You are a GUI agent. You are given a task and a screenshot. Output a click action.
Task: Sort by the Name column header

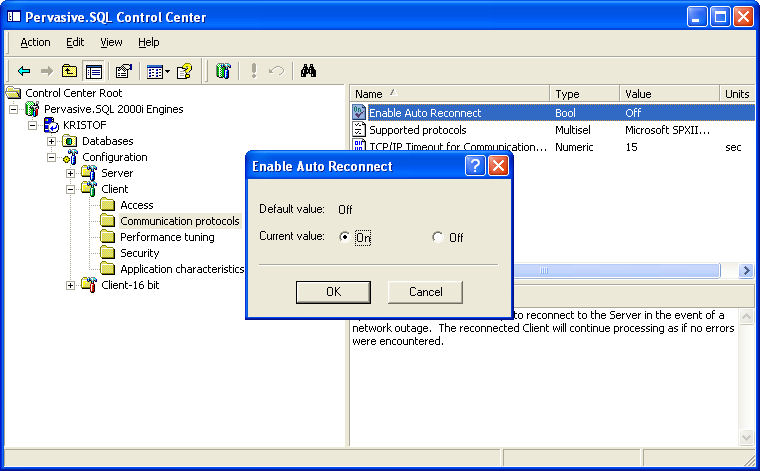coord(449,94)
